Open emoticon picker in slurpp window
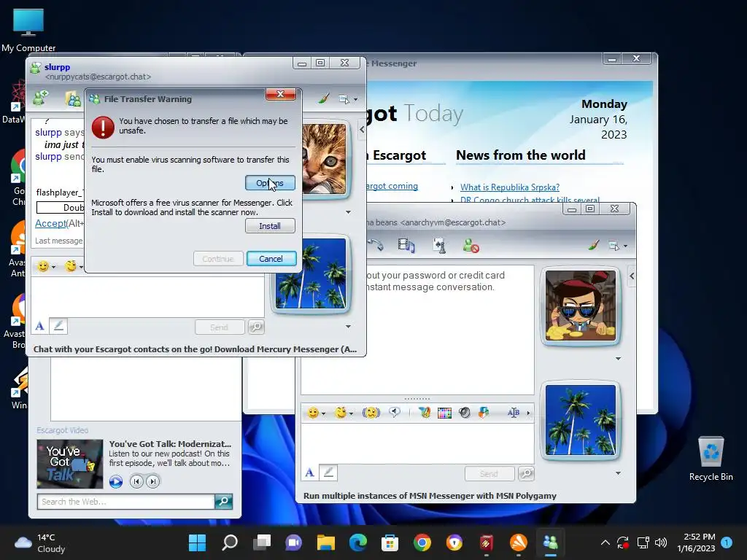747x560 pixels. coord(46,266)
